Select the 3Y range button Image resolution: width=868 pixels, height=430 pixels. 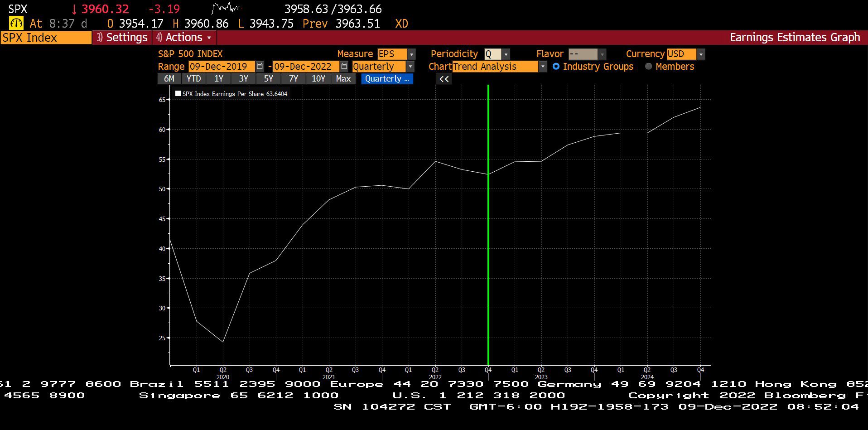tap(244, 79)
